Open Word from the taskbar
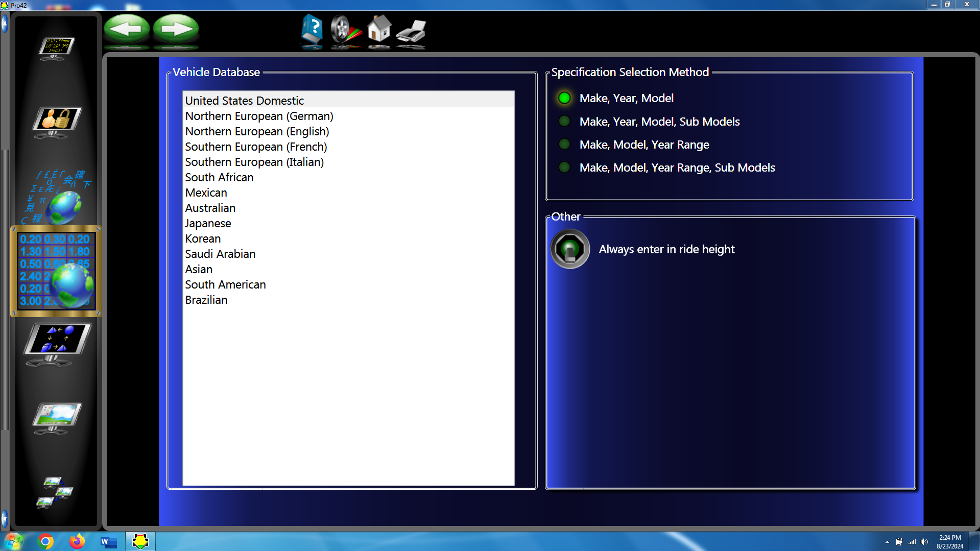 (x=108, y=541)
